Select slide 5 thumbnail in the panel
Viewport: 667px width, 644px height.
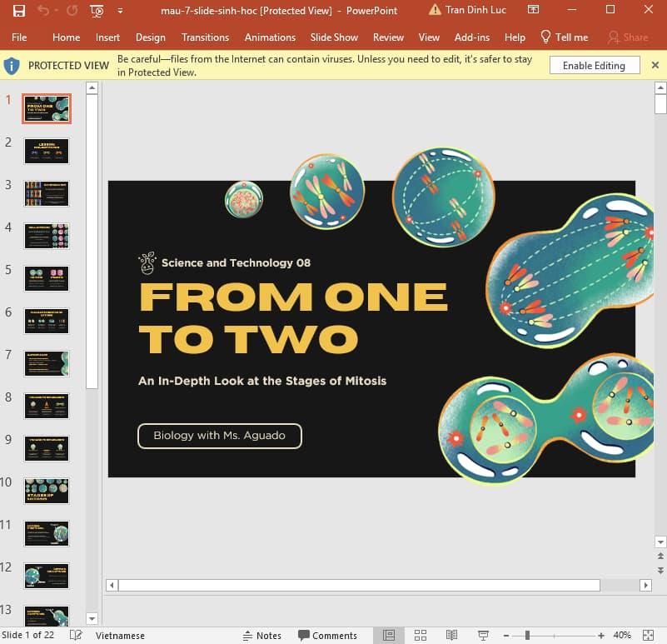[x=46, y=278]
